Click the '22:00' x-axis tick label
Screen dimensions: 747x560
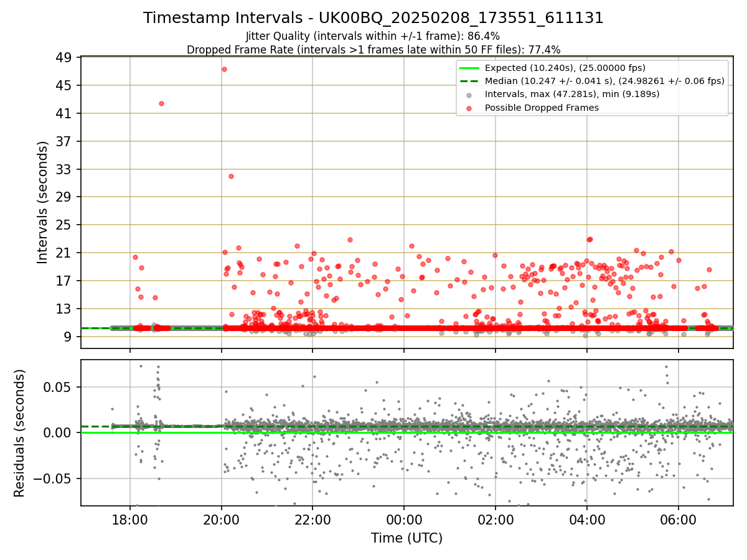(x=312, y=519)
